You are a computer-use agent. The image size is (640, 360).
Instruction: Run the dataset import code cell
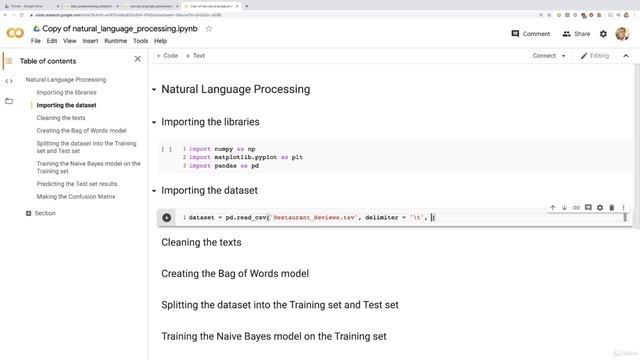(167, 218)
